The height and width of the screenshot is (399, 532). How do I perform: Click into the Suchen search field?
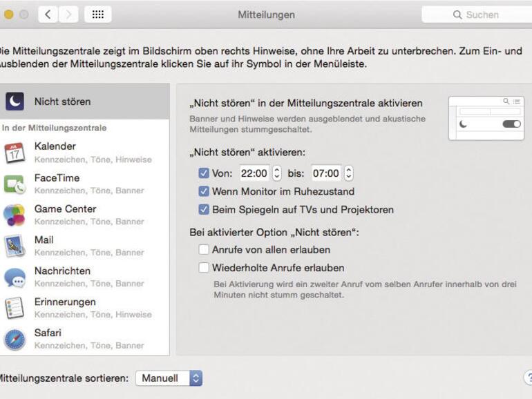(x=477, y=14)
